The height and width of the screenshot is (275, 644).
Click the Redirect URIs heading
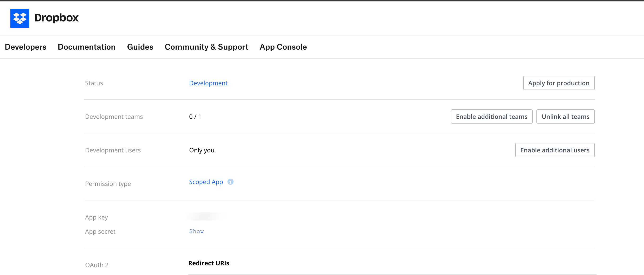209,263
